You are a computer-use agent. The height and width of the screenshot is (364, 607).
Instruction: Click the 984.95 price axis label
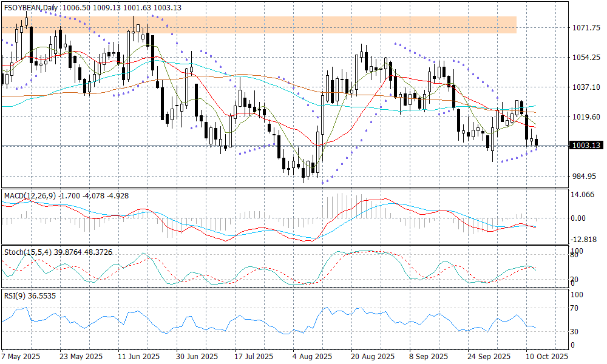tap(586, 177)
